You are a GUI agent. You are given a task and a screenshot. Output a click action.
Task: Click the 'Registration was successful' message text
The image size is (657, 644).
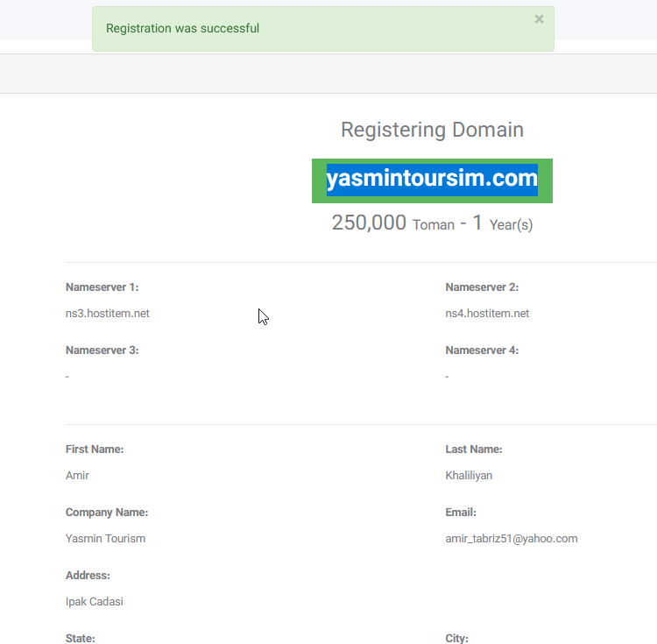(182, 28)
